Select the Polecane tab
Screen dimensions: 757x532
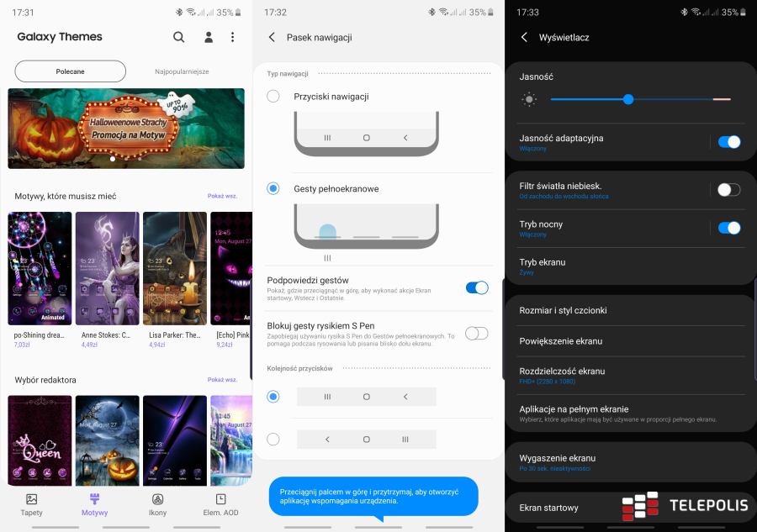[x=70, y=71]
